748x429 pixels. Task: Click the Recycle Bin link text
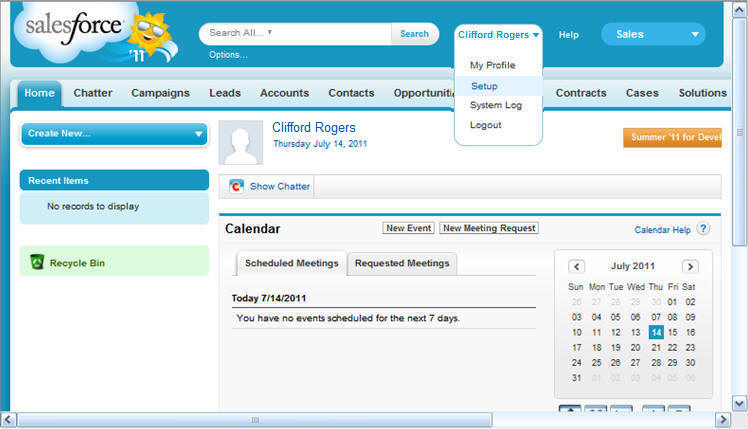[77, 263]
